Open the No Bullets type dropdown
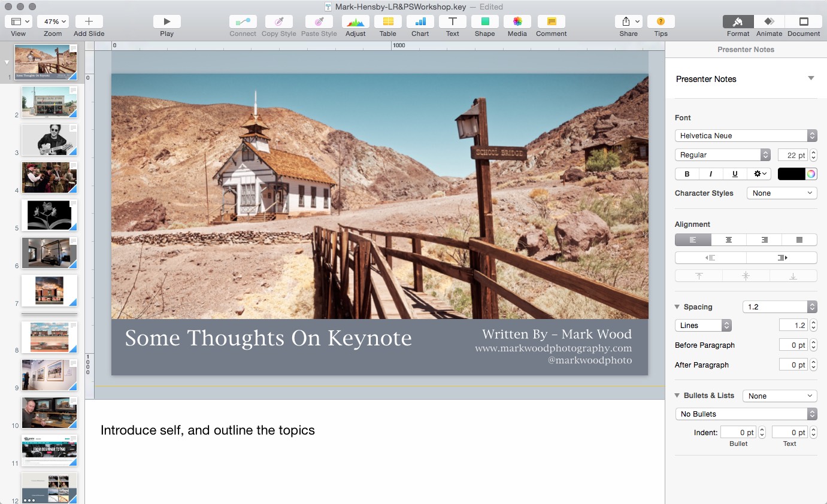 click(x=746, y=414)
